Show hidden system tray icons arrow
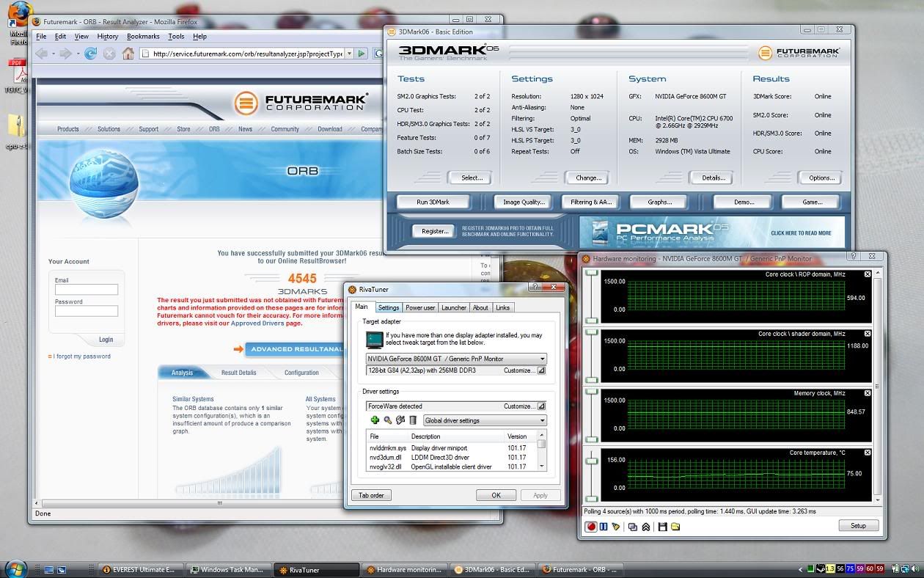The height and width of the screenshot is (578, 924). 800,569
